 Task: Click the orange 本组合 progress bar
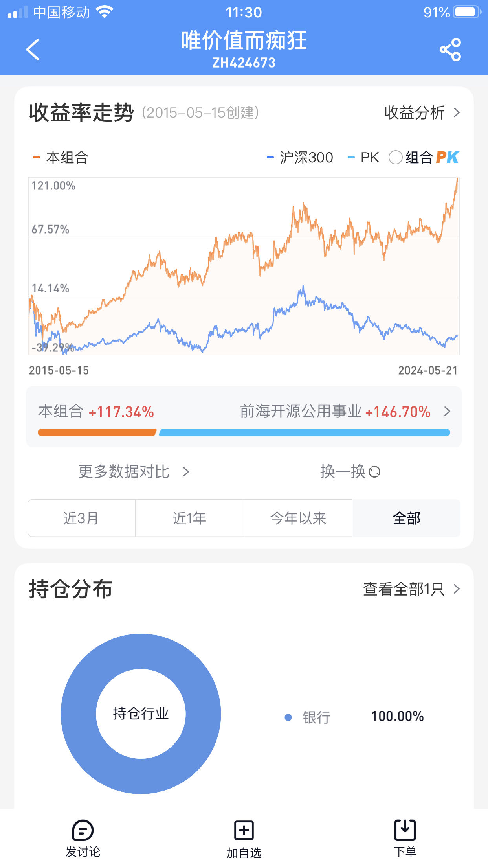(x=97, y=432)
